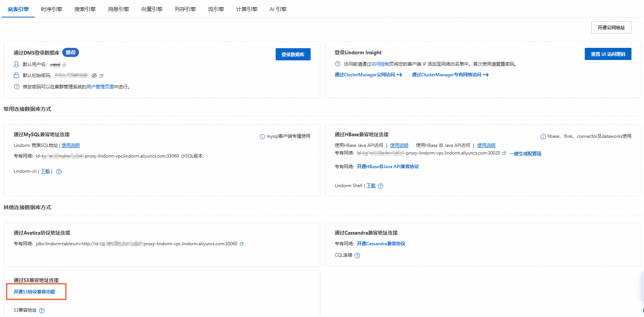Click 通过Cassandra兼容地址连接 heading
This screenshot has width=644, height=317.
click(x=366, y=233)
